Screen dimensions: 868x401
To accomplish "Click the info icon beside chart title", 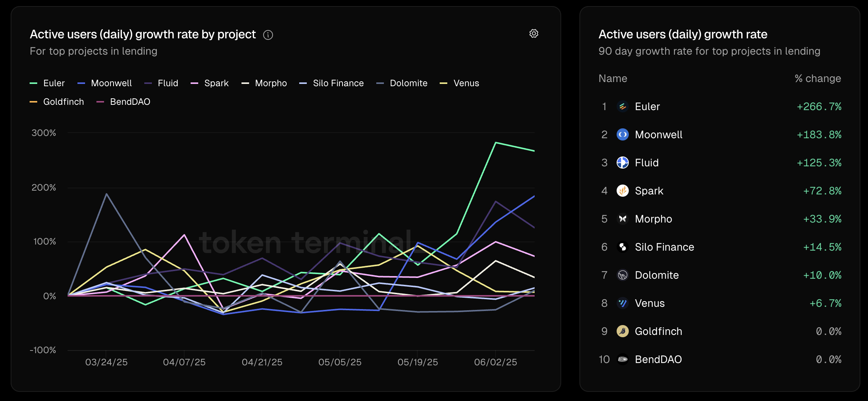I will pyautogui.click(x=268, y=35).
